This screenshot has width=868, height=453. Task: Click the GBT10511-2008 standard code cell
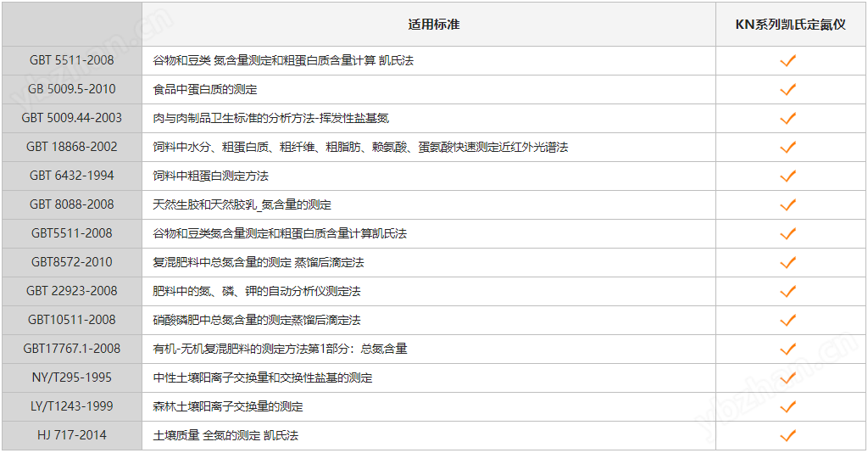(72, 320)
